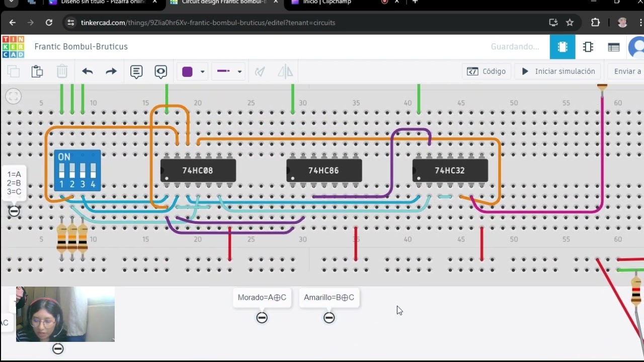Viewport: 644px width, 362px height.
Task: Open the user profile avatar in Tinkercad
Action: [x=637, y=47]
